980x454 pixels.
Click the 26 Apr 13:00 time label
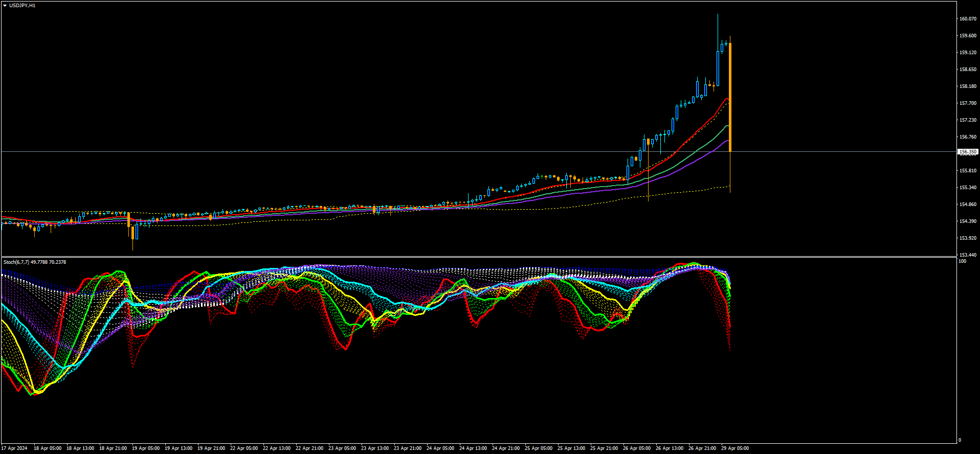click(x=670, y=448)
